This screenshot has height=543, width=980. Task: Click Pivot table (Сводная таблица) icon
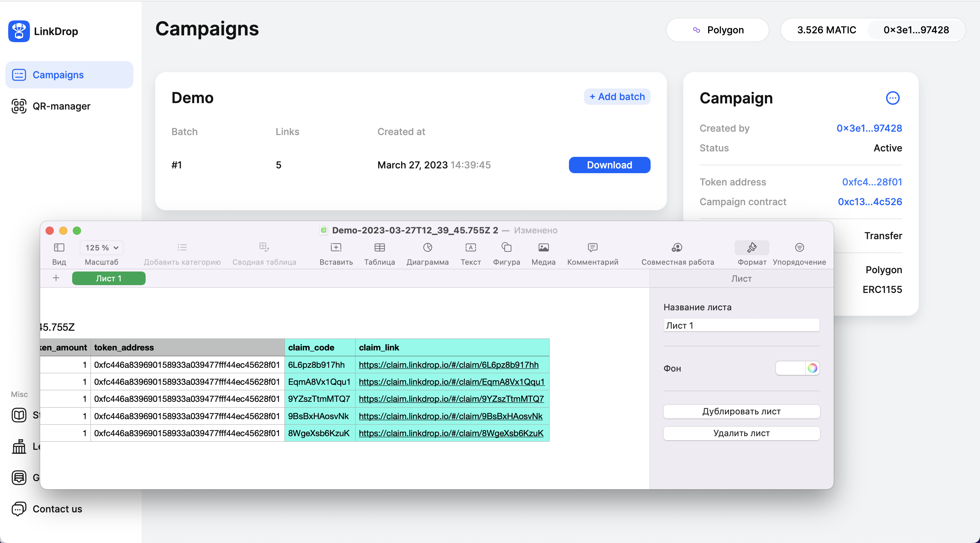[264, 248]
